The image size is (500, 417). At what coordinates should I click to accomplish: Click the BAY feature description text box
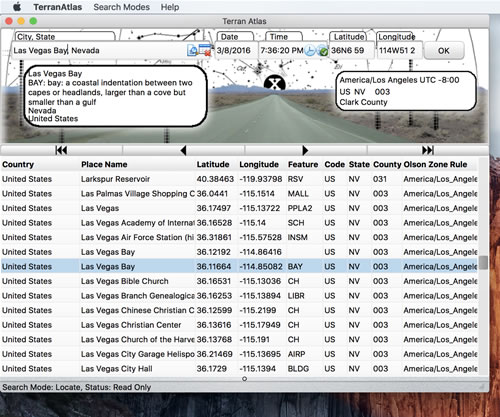[x=116, y=96]
